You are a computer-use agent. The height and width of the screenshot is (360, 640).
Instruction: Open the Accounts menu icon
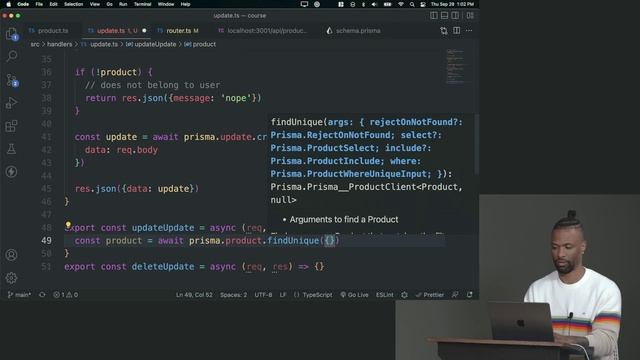[11, 255]
